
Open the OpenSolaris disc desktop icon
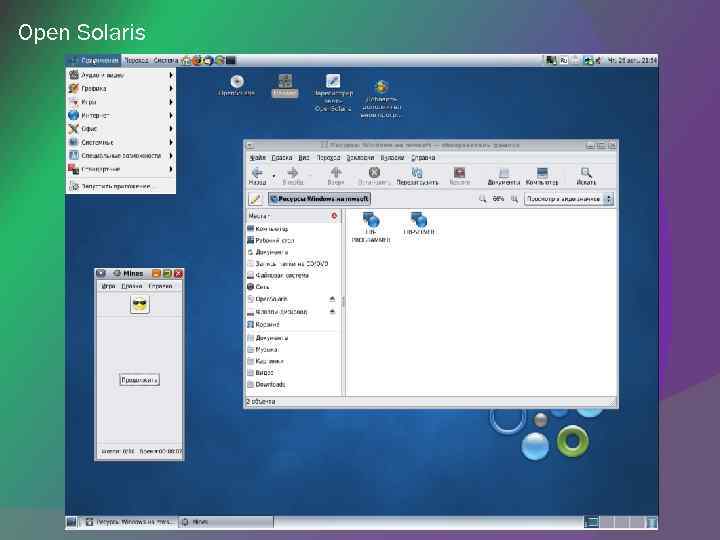(x=236, y=85)
